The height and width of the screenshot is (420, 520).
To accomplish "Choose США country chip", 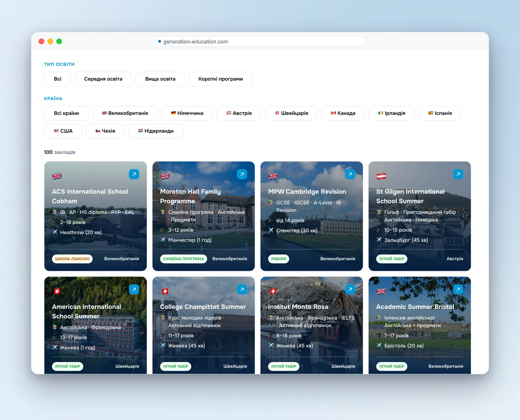I will click(63, 131).
